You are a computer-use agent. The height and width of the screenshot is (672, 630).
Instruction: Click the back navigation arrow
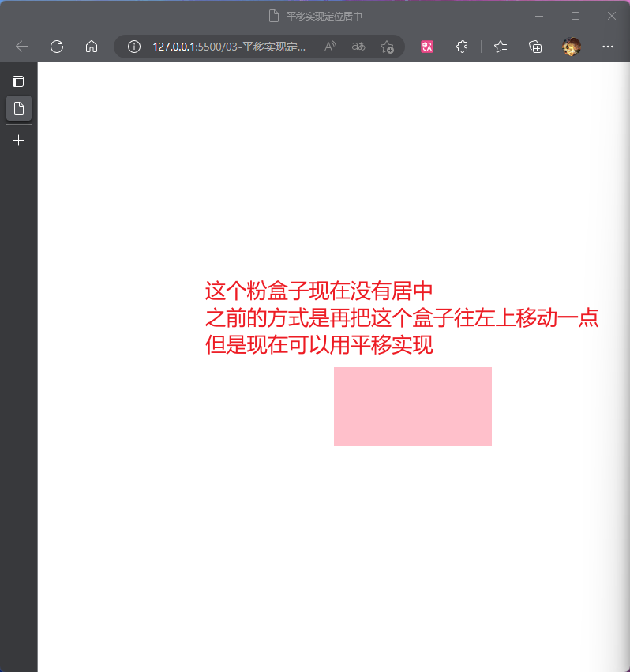(x=22, y=47)
